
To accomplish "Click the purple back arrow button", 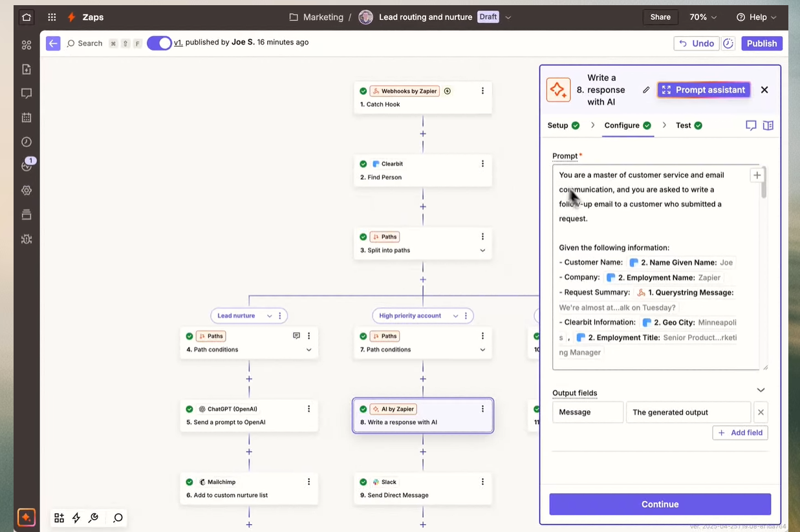I will (x=53, y=43).
